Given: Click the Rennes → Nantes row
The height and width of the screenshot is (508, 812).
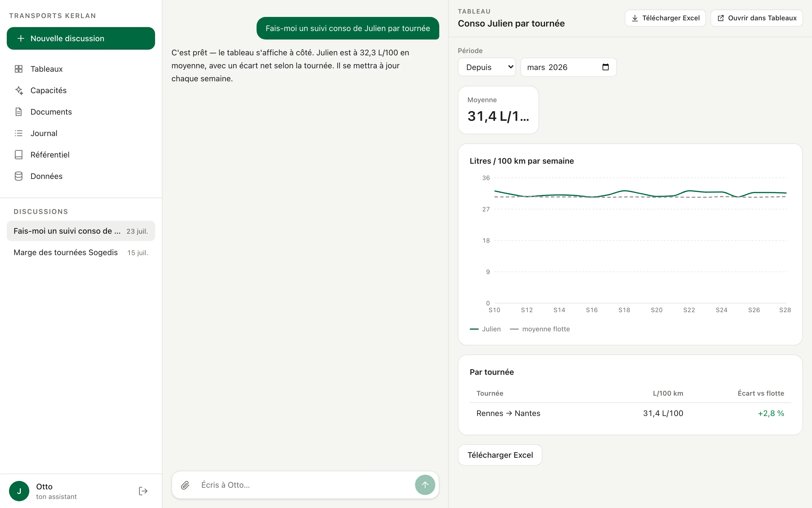Looking at the screenshot, I should pyautogui.click(x=630, y=413).
